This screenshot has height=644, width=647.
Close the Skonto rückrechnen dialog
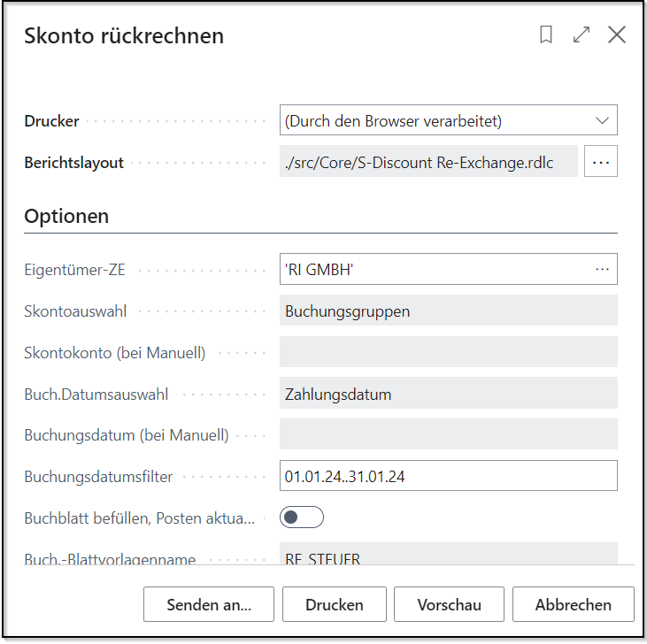pos(617,35)
